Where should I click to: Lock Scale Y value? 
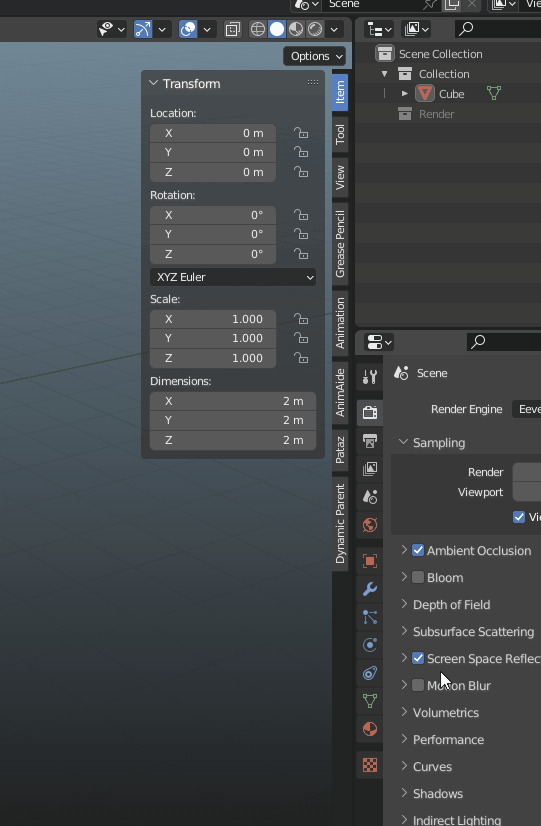tap(300, 338)
